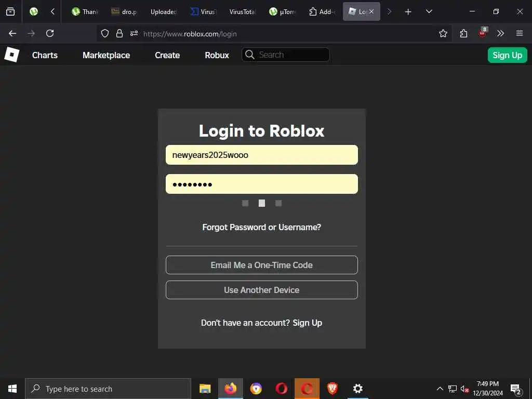The width and height of the screenshot is (532, 399).
Task: Close the active Roblox Login tab
Action: (371, 11)
